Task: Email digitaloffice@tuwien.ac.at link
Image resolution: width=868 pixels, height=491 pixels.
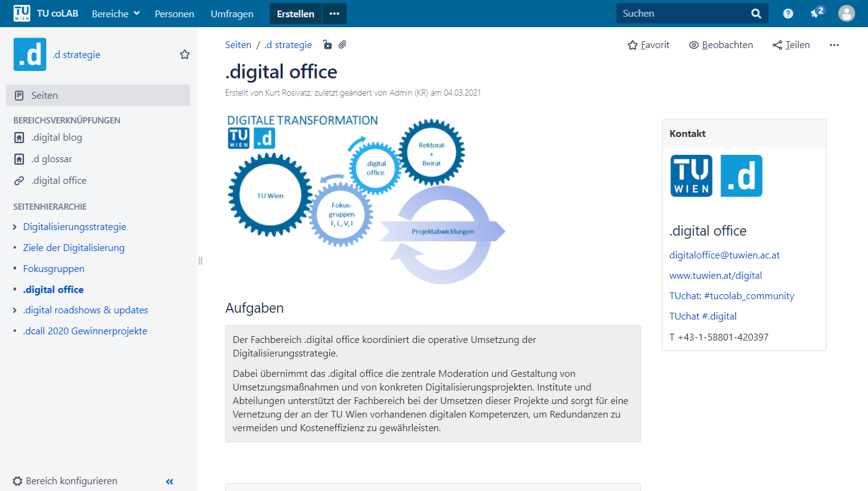Action: point(724,255)
